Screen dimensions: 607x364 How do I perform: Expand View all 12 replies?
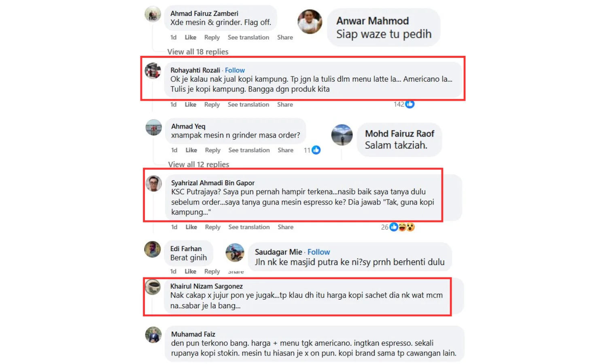point(199,164)
